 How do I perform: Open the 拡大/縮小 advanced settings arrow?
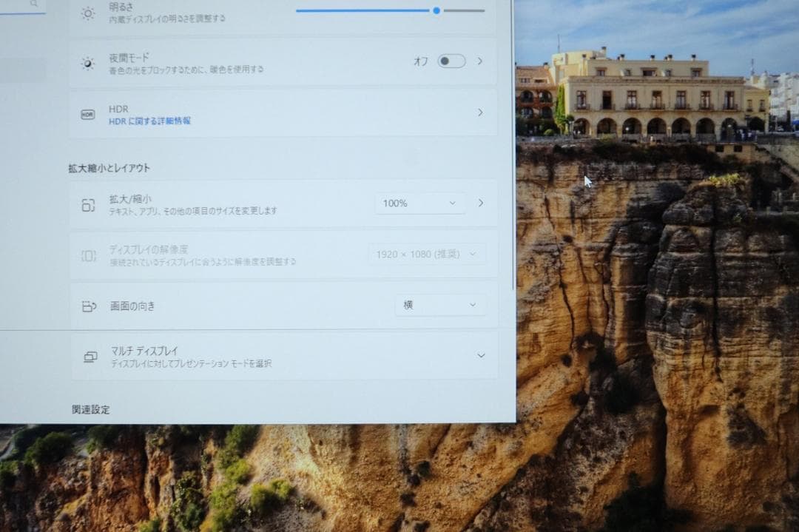pos(481,202)
